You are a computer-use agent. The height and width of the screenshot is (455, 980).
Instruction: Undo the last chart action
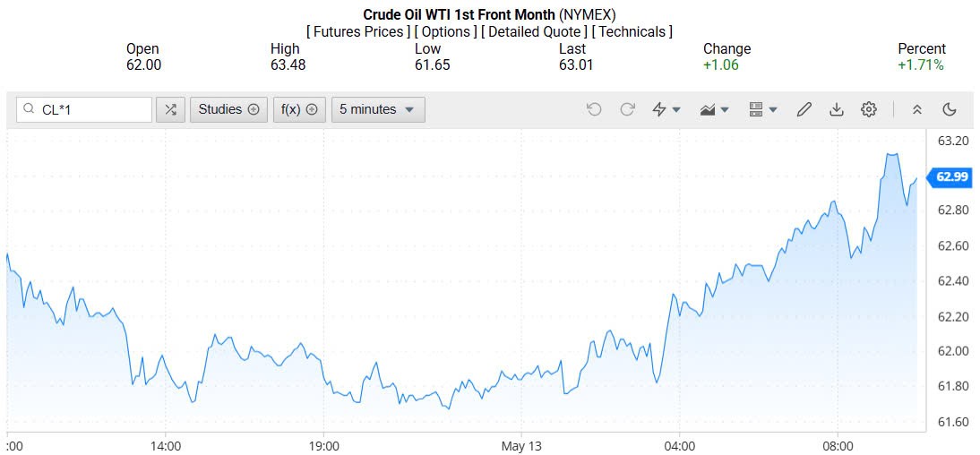594,109
